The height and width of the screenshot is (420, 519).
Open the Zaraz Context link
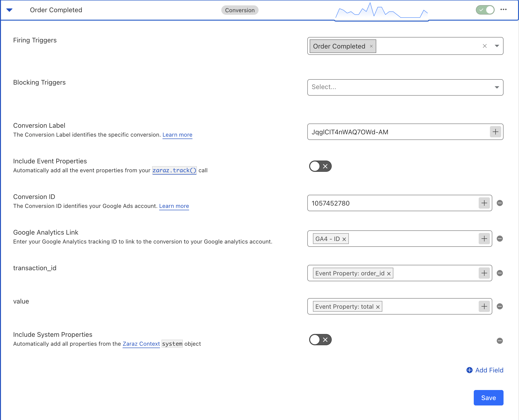[141, 344]
